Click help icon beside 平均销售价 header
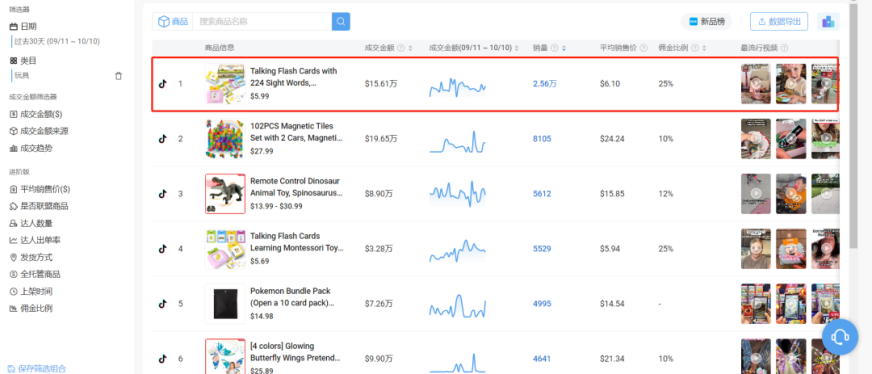 point(644,48)
